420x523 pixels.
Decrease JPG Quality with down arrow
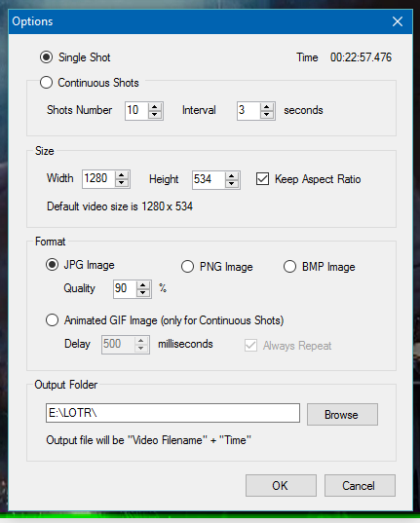[143, 292]
